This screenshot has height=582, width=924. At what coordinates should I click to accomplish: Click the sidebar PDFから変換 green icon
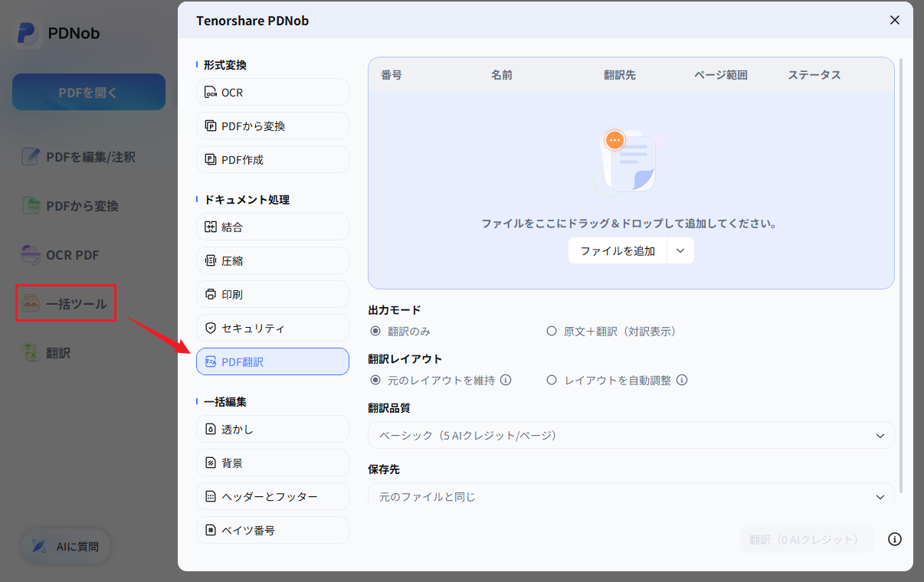point(30,206)
